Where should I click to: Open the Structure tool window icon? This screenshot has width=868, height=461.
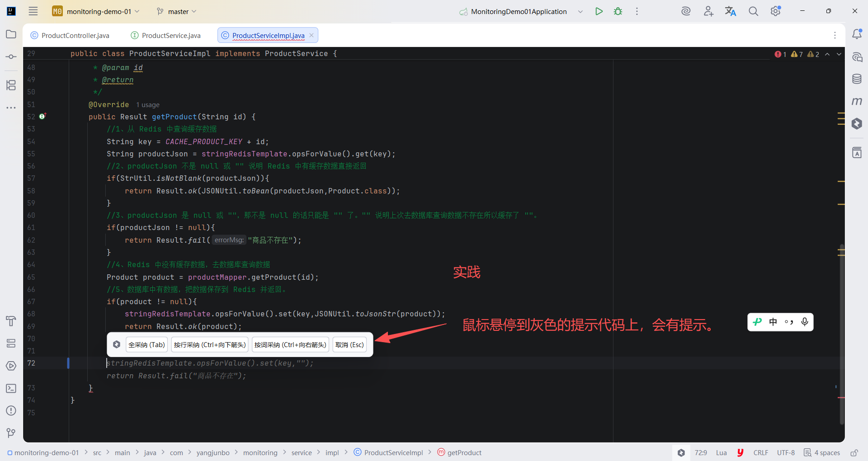click(11, 85)
